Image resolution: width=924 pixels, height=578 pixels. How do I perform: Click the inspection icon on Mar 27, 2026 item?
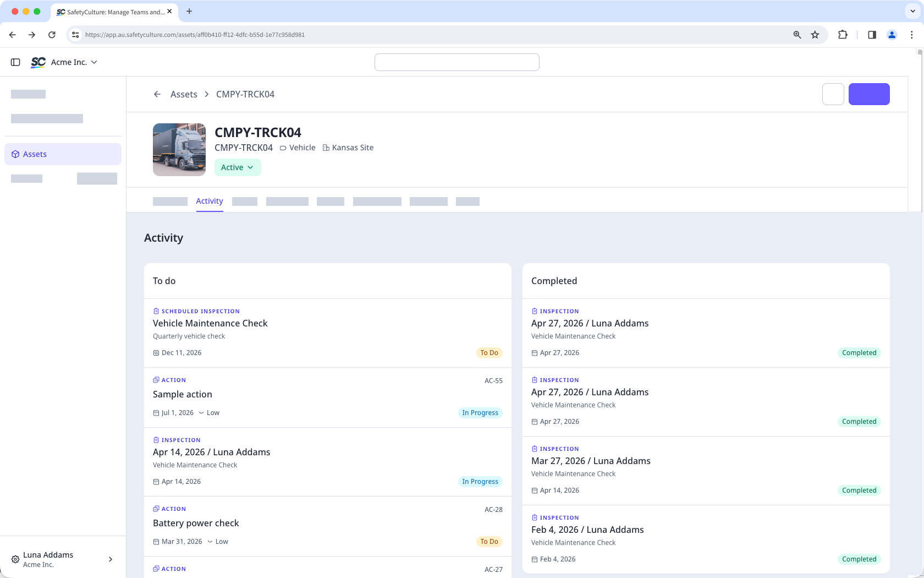(535, 449)
